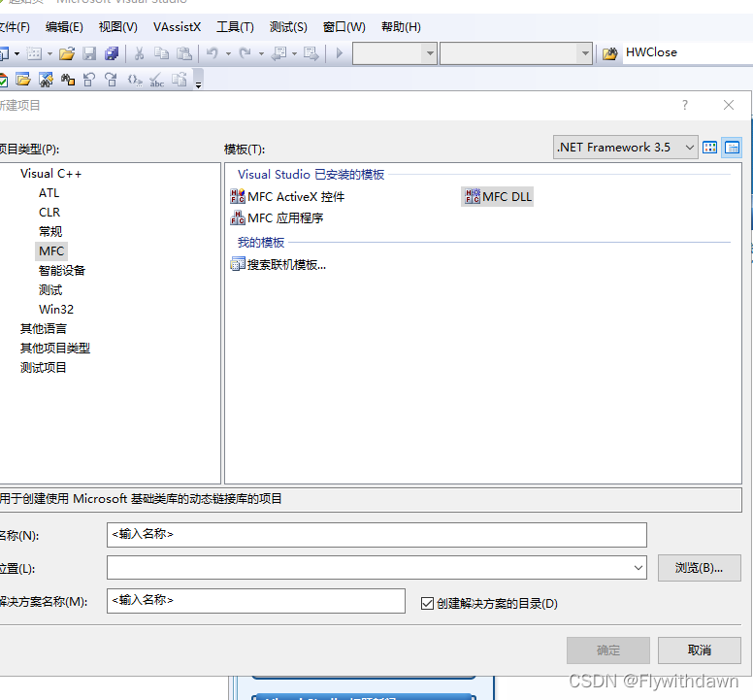Click the Add New Item icon

[x=34, y=53]
